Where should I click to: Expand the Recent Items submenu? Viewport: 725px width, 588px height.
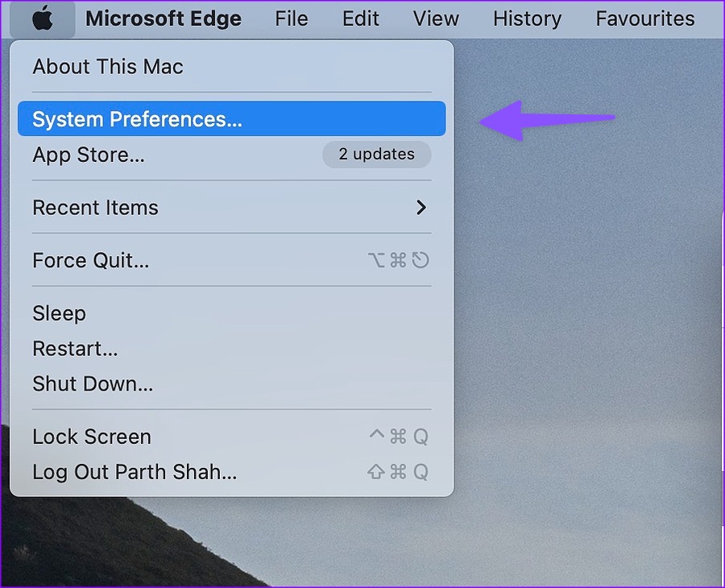coord(232,208)
